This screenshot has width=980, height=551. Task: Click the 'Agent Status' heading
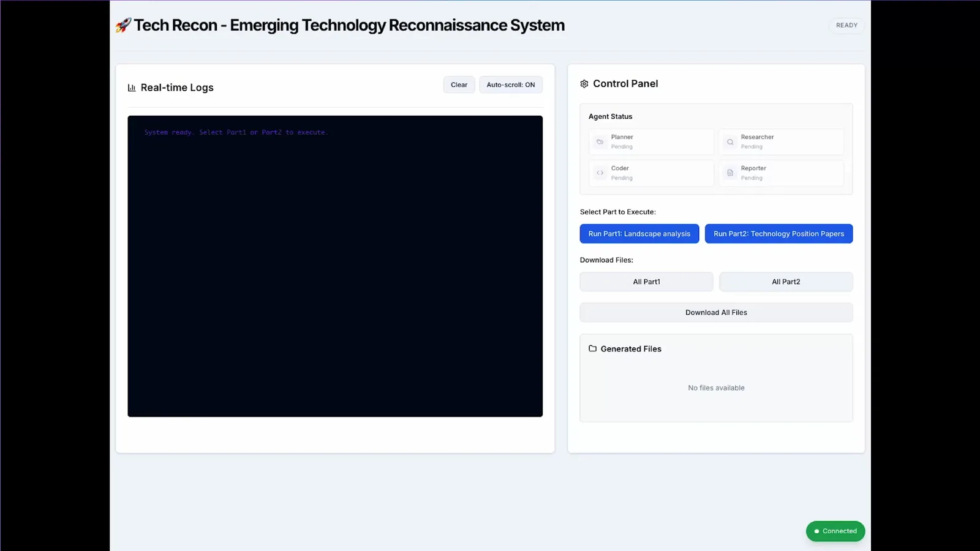coord(610,116)
